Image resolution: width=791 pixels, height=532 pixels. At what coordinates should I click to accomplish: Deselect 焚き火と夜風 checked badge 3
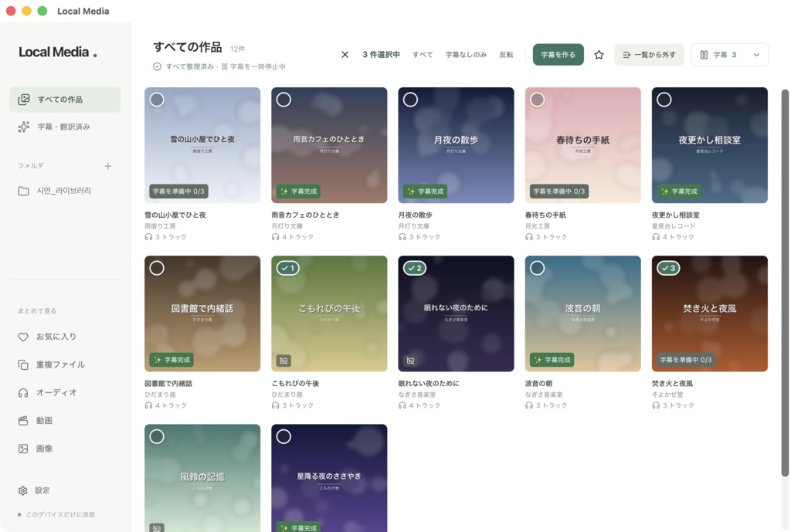668,268
